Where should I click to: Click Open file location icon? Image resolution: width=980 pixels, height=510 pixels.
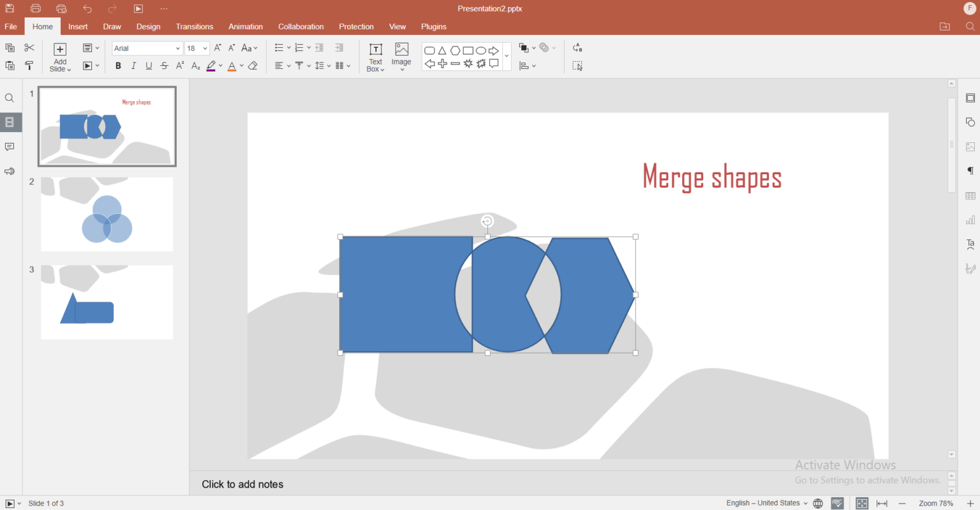coord(945,27)
